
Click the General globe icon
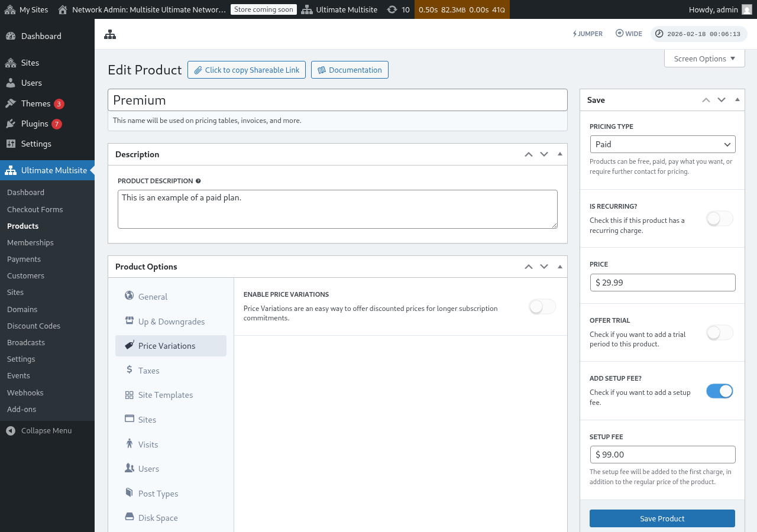pyautogui.click(x=129, y=296)
